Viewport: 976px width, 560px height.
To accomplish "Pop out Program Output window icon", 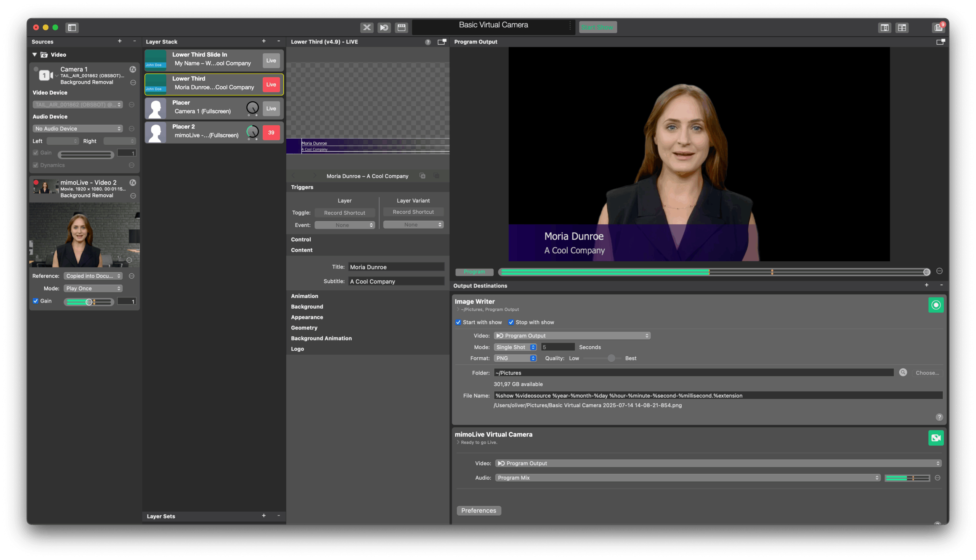I will [940, 42].
